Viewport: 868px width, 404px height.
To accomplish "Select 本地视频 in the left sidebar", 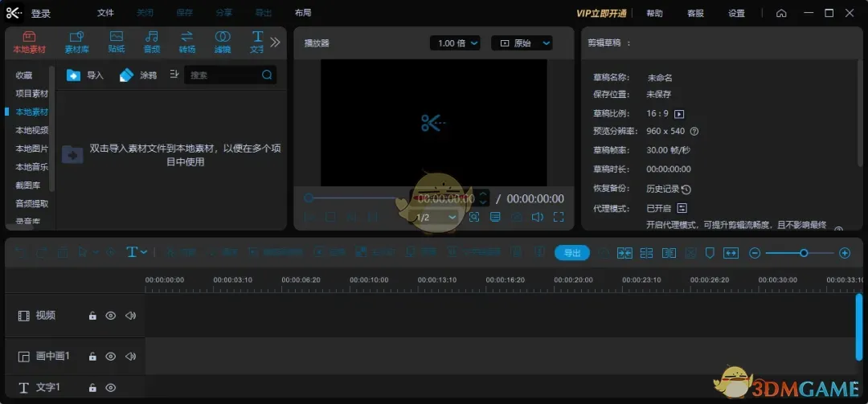I will click(31, 130).
